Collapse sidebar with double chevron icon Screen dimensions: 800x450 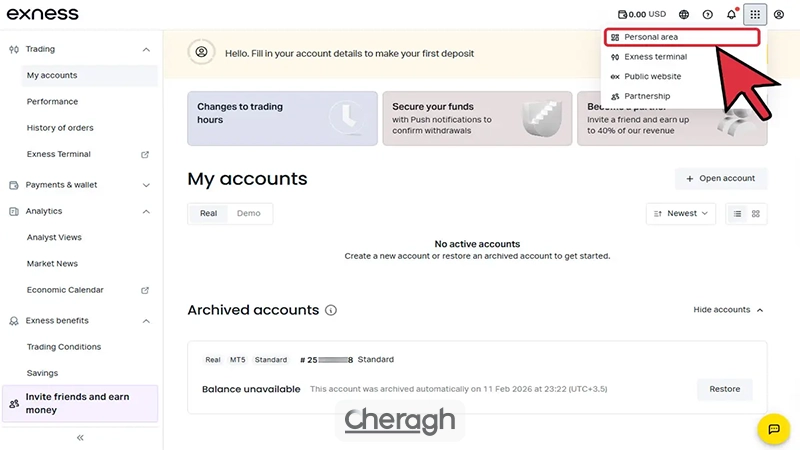pyautogui.click(x=80, y=437)
